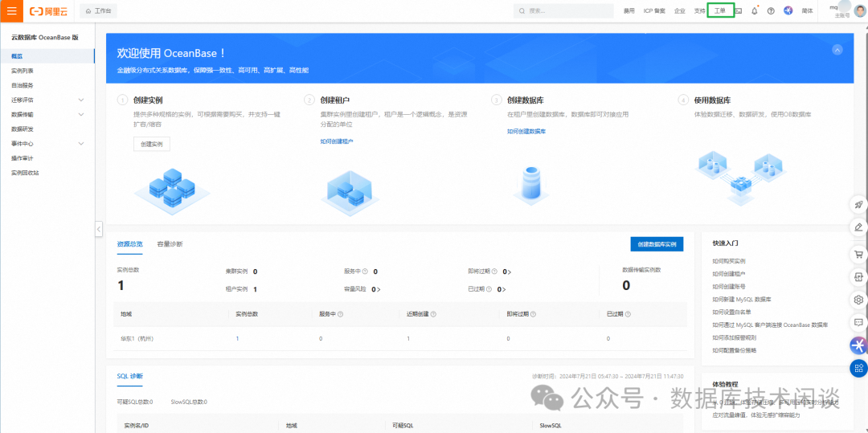Image resolution: width=868 pixels, height=433 pixels.
Task: Click the pencil edit icon in right toolbar
Action: 858,227
